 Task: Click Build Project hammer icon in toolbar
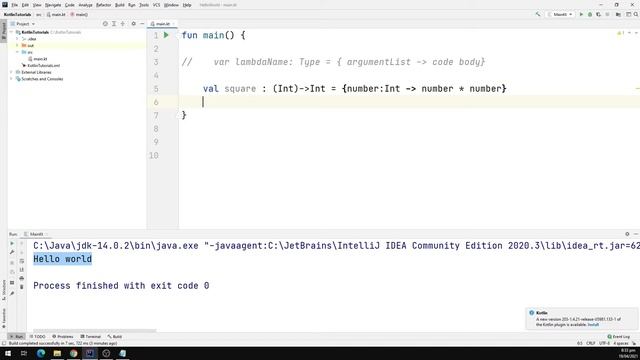pyautogui.click(x=538, y=14)
